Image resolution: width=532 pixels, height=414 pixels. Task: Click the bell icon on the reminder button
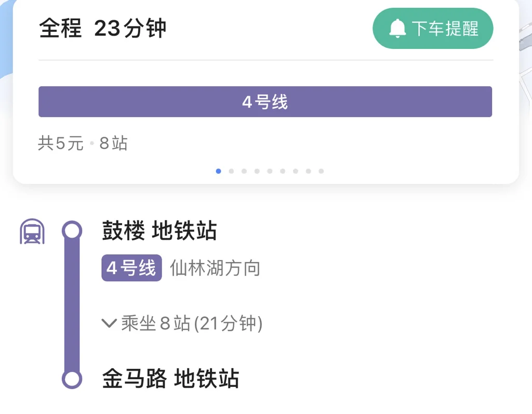(x=398, y=29)
